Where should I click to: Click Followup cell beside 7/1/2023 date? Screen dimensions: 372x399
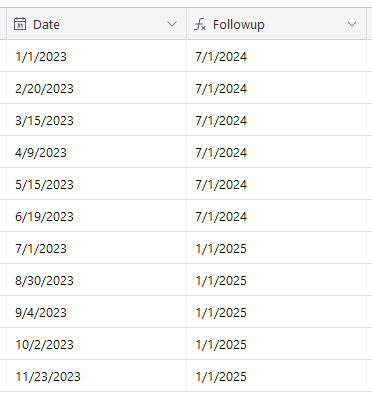pyautogui.click(x=276, y=248)
